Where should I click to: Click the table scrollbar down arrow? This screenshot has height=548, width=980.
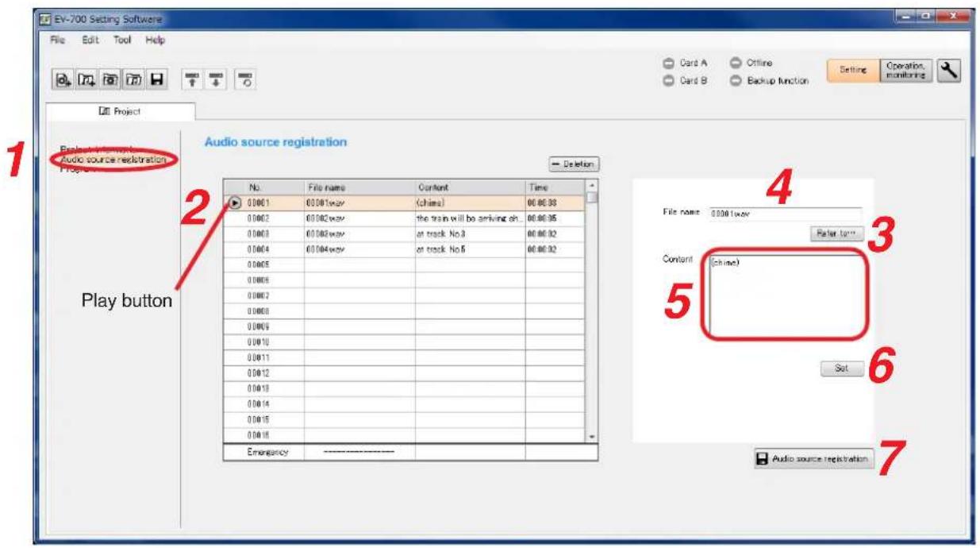pyautogui.click(x=591, y=438)
